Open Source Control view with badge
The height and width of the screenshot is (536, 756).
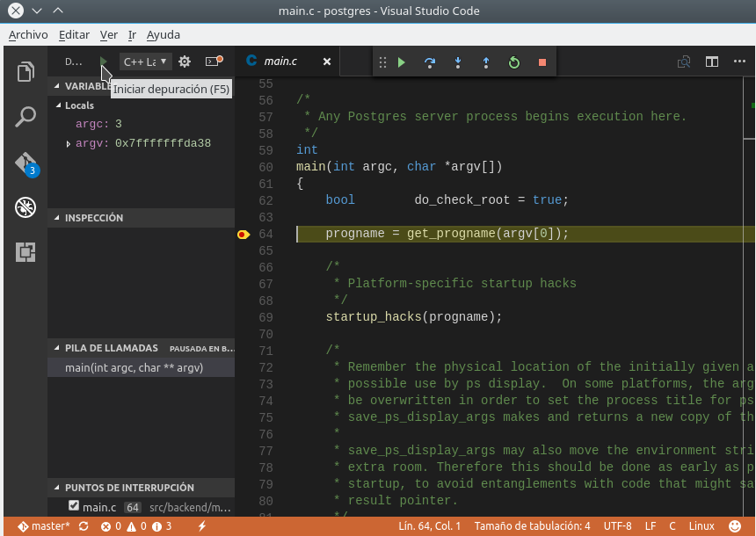(25, 163)
